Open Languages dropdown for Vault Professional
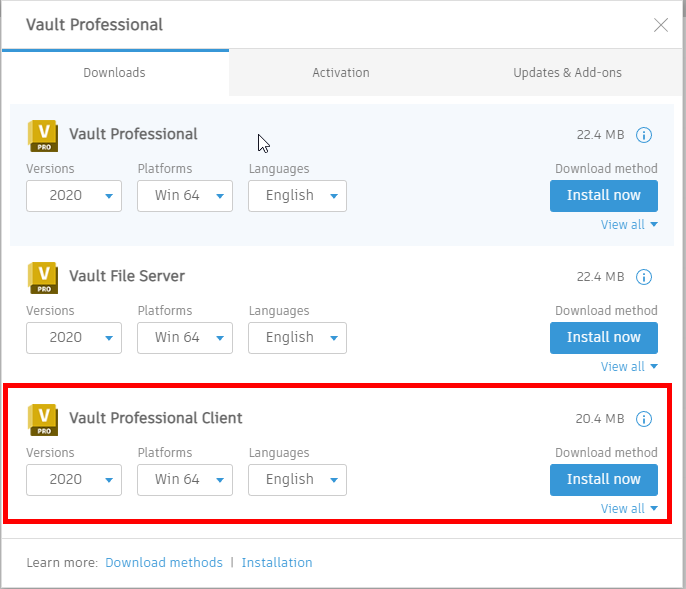The width and height of the screenshot is (686, 589). (298, 196)
